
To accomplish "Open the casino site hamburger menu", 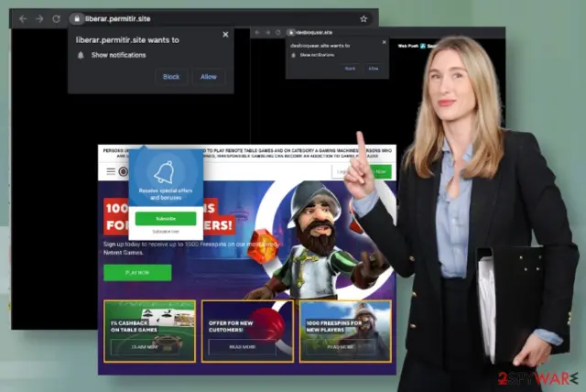I will [x=111, y=171].
